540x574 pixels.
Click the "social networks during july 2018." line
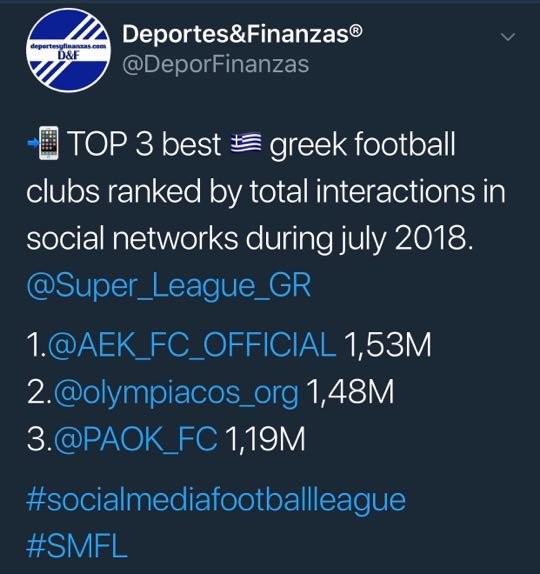pyautogui.click(x=250, y=239)
